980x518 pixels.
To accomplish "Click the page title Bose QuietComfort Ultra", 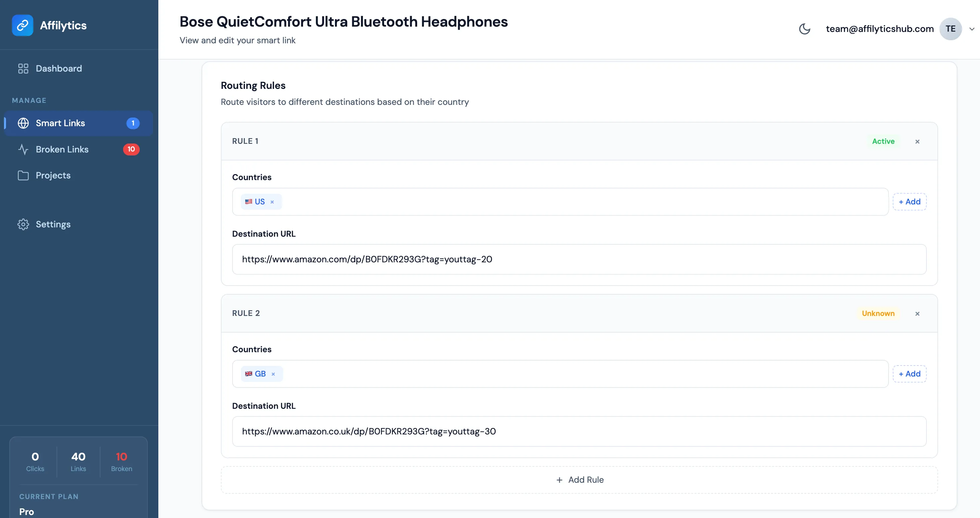I will 344,22.
